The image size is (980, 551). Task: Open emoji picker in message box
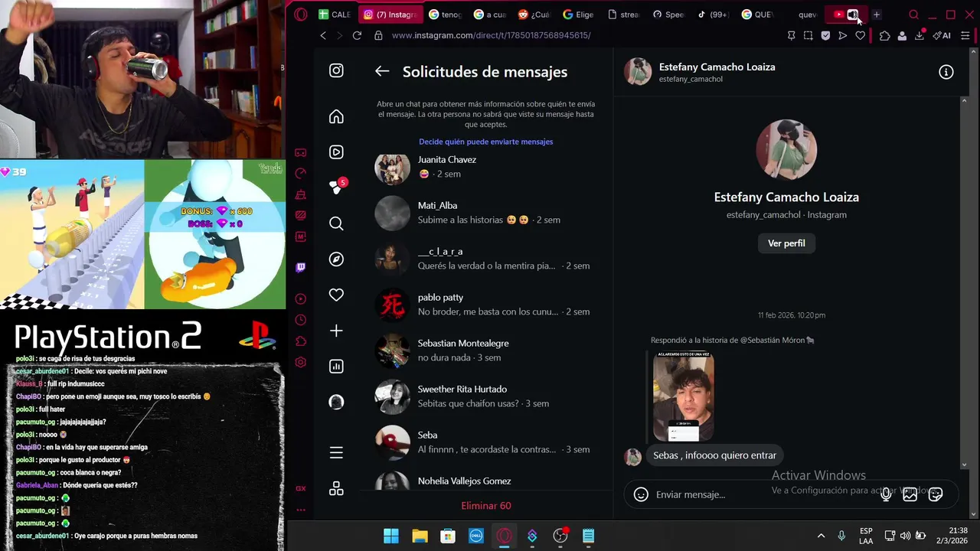point(642,494)
